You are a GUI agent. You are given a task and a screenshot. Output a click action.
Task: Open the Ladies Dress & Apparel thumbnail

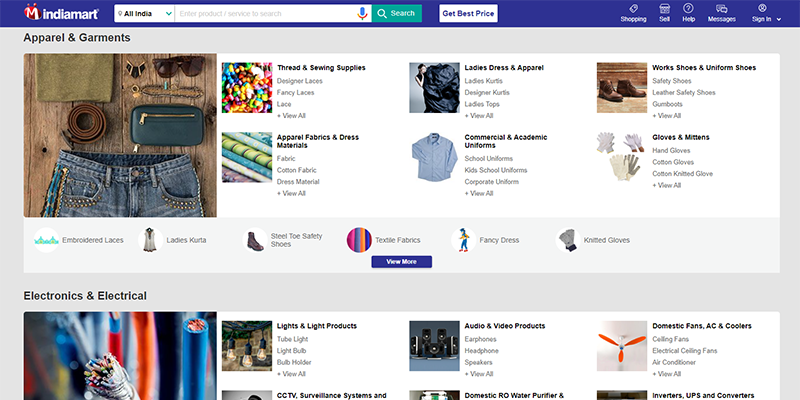[x=434, y=88]
